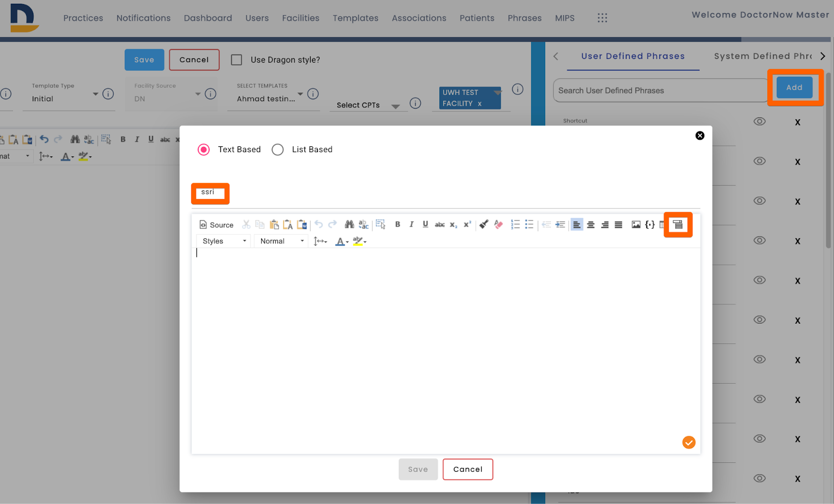The width and height of the screenshot is (834, 504).
Task: Click the template Cancel button near Save
Action: 194,60
